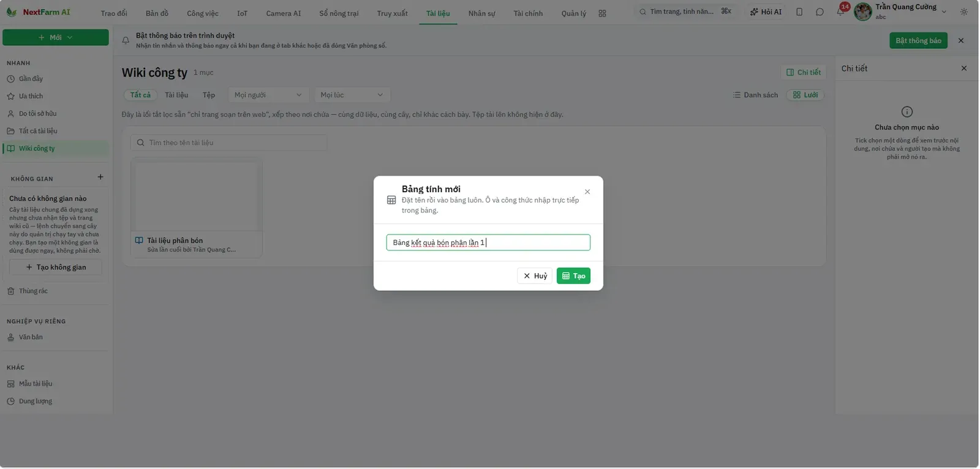980x469 pixels.
Task: Select the Tệp filter chip
Action: coord(209,95)
